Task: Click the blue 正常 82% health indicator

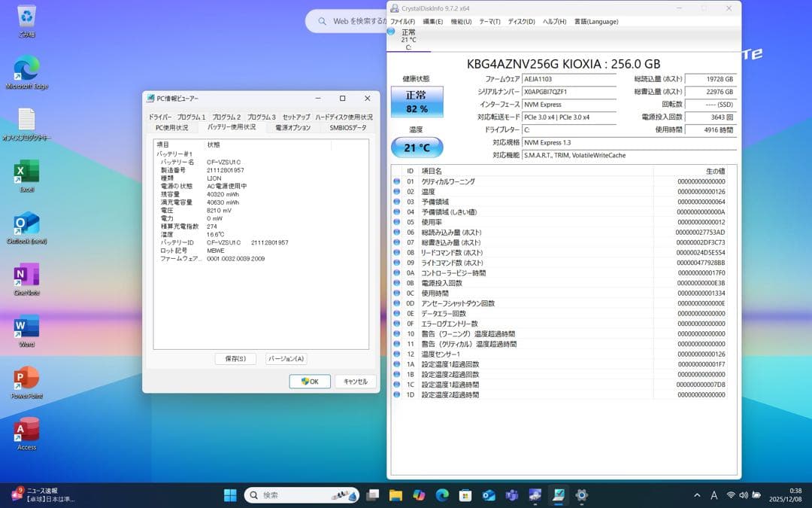Action: 418,101
